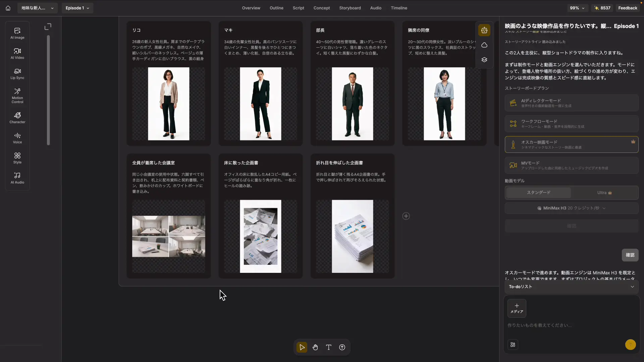Open the Style tool

17,158
